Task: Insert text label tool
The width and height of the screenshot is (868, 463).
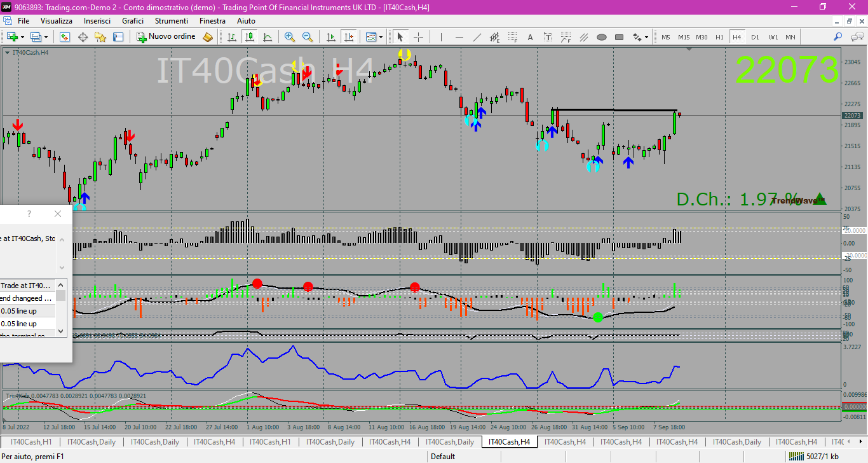Action: coord(548,37)
